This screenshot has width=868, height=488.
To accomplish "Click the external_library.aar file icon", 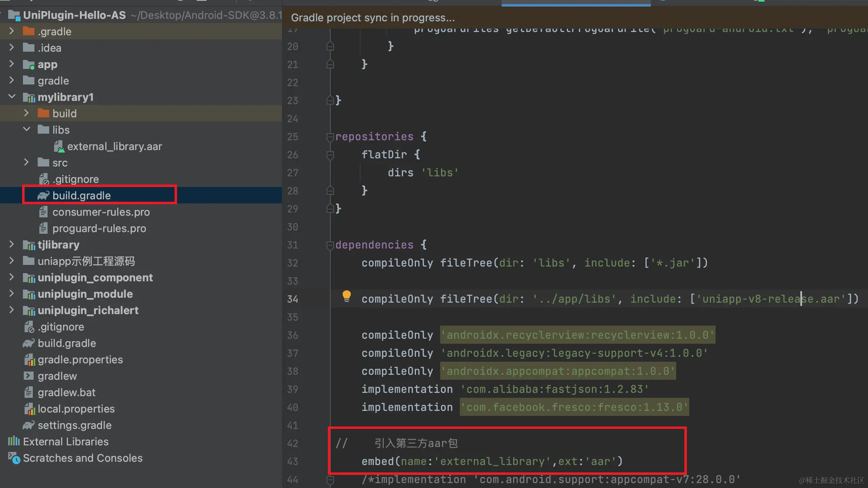I will tap(59, 146).
